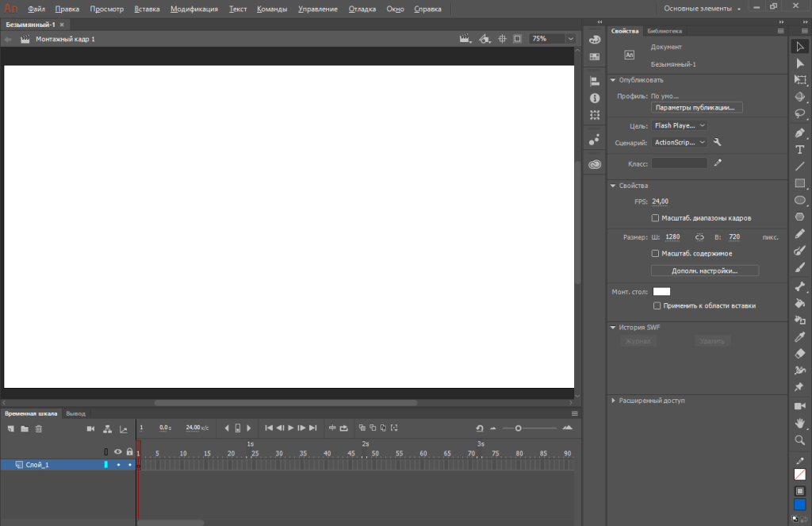This screenshot has width=812, height=526.
Task: Open the Align panel
Action: tap(595, 80)
